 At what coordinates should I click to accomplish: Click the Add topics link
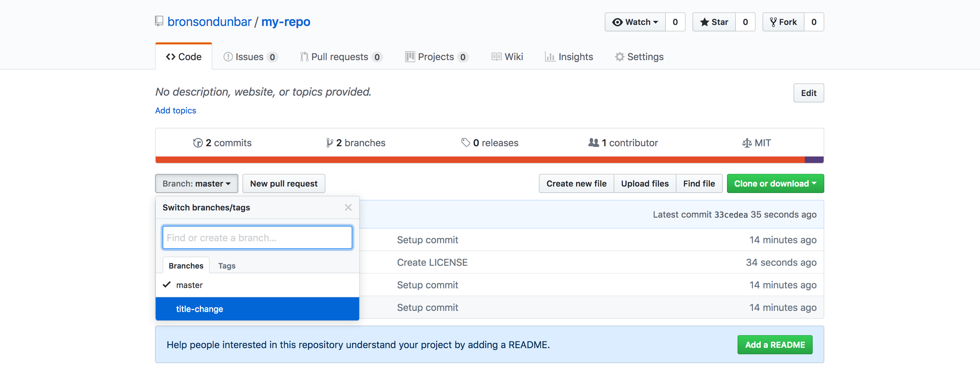[x=176, y=111]
